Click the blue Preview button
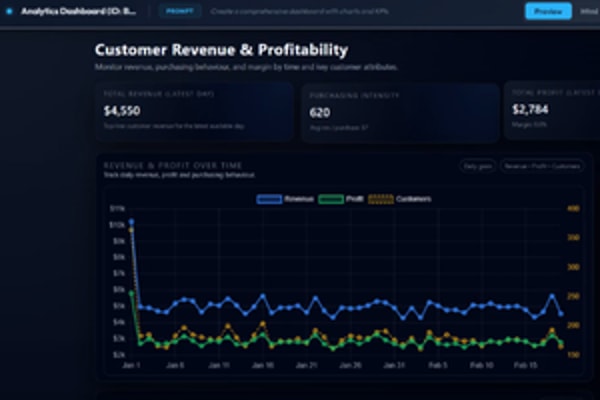The width and height of the screenshot is (600, 400). (x=548, y=11)
